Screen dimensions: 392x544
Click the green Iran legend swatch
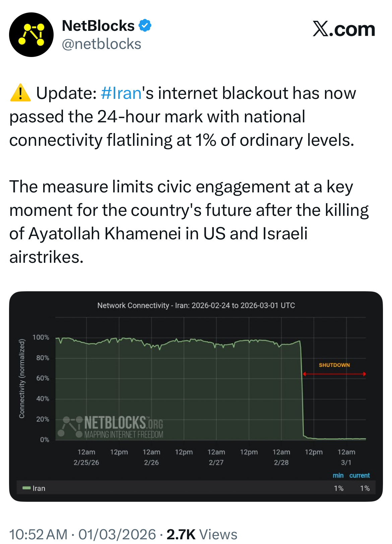click(26, 488)
